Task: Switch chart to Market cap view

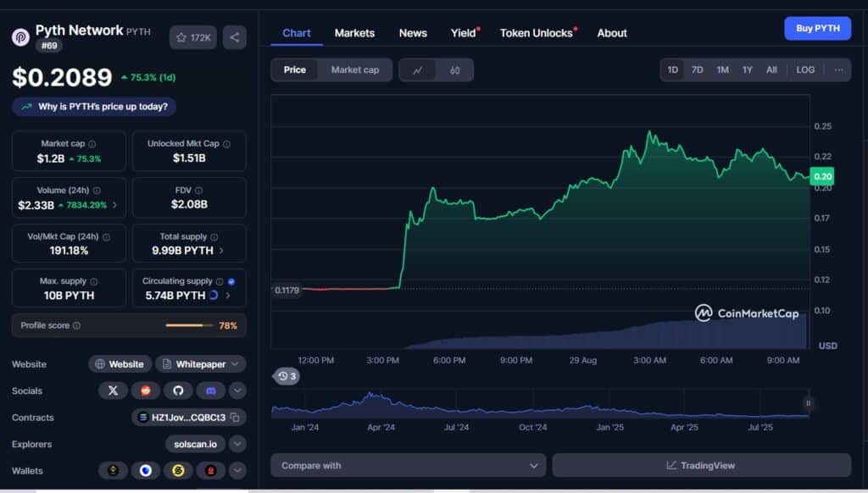Action: 355,69
